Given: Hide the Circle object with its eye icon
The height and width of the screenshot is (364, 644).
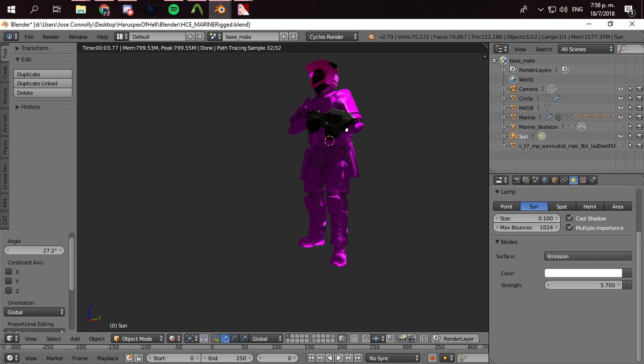Looking at the screenshot, I should click(620, 98).
